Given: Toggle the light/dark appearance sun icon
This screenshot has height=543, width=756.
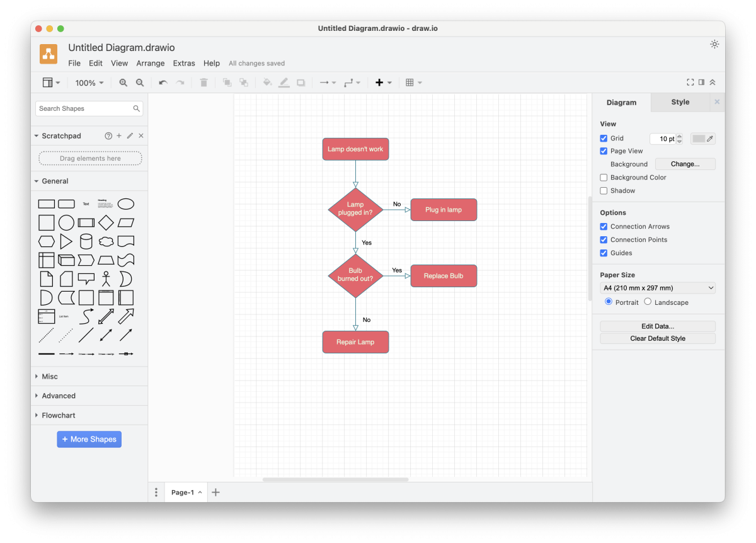Looking at the screenshot, I should tap(714, 44).
